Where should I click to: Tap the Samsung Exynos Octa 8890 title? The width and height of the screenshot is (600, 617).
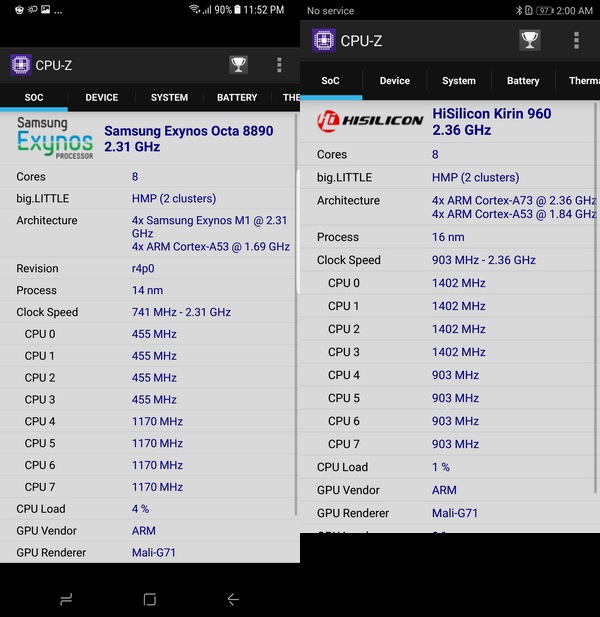point(188,138)
